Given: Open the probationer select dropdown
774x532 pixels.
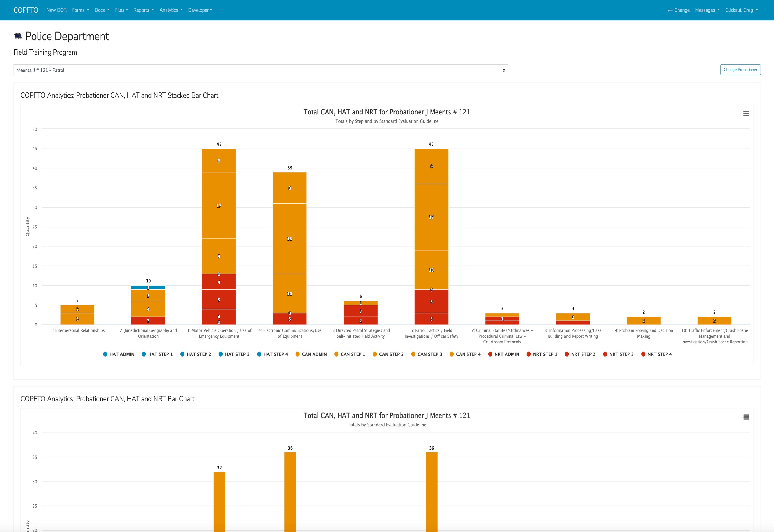Looking at the screenshot, I should click(x=261, y=70).
